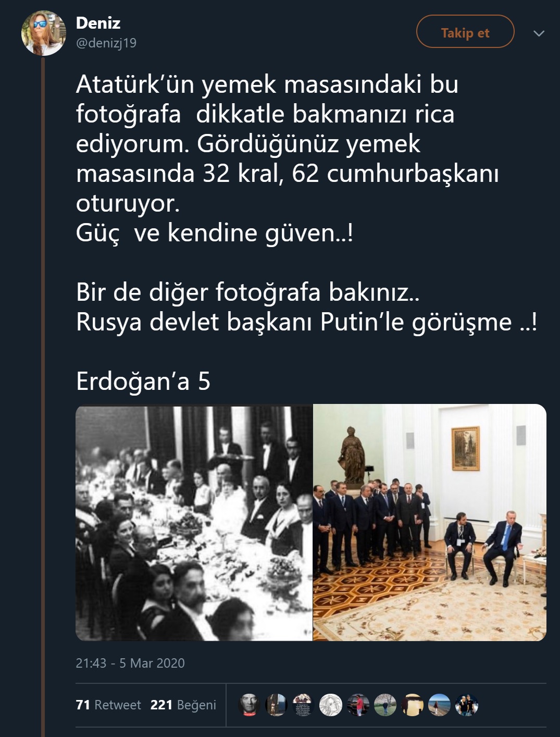Open the third liker avatar

tap(303, 705)
